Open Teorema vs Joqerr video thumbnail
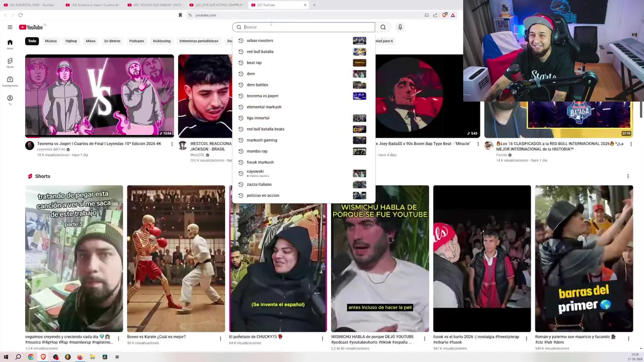 (x=100, y=96)
